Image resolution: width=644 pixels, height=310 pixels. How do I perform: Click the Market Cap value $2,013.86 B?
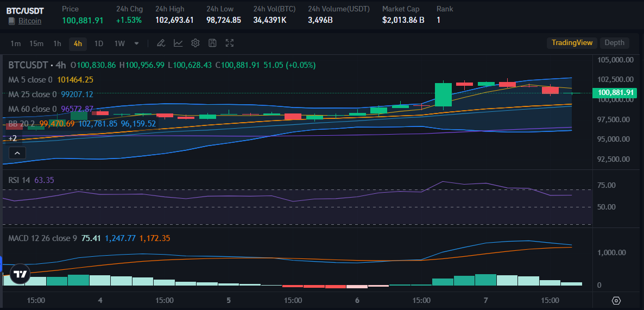(x=403, y=20)
